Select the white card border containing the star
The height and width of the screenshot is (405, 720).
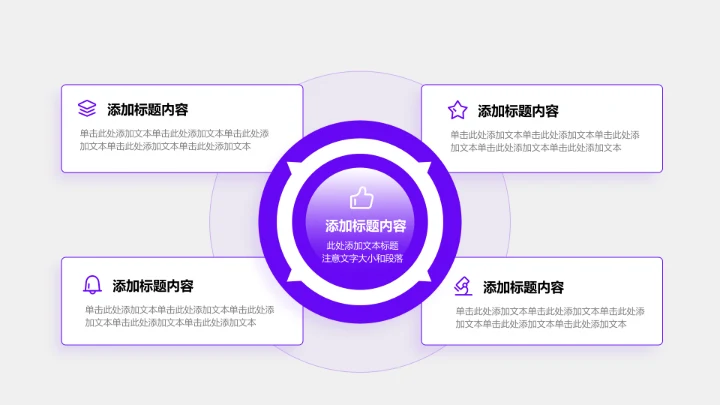coord(541,86)
